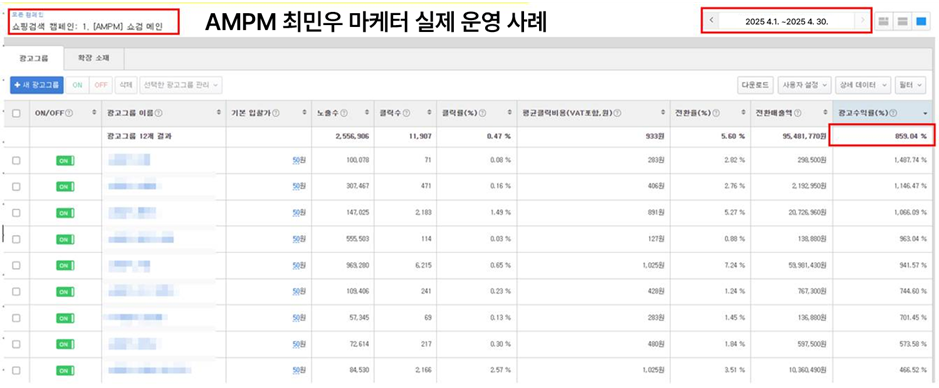Expand the 사용자 설정 dropdown
Image resolution: width=939 pixels, height=388 pixels.
[x=805, y=85]
